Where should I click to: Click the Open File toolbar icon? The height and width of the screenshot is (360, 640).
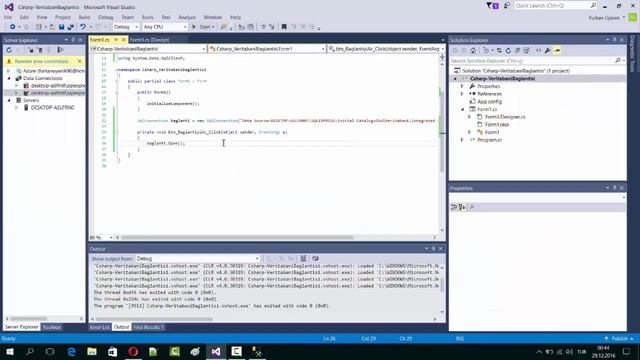tap(52, 27)
